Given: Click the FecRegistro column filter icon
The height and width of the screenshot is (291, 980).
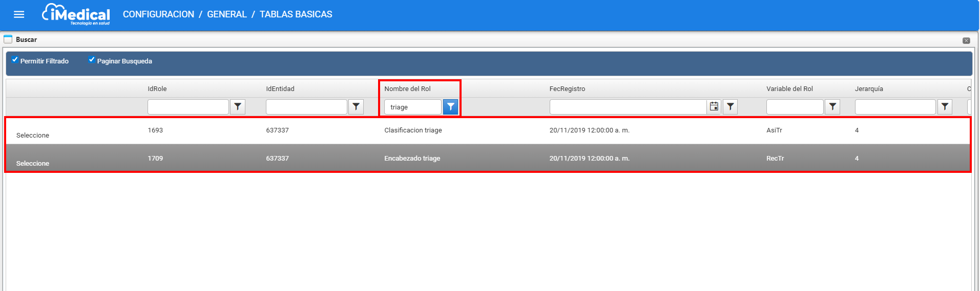Looking at the screenshot, I should [x=730, y=107].
